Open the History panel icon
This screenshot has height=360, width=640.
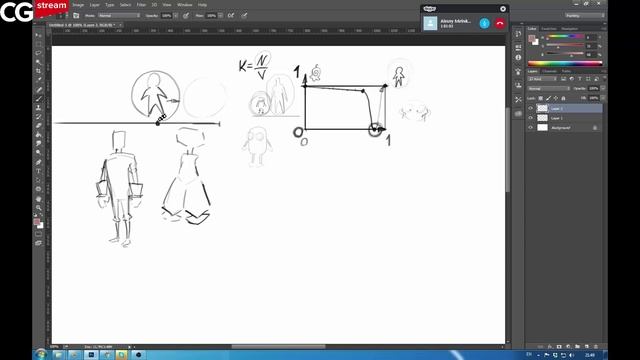(x=518, y=34)
